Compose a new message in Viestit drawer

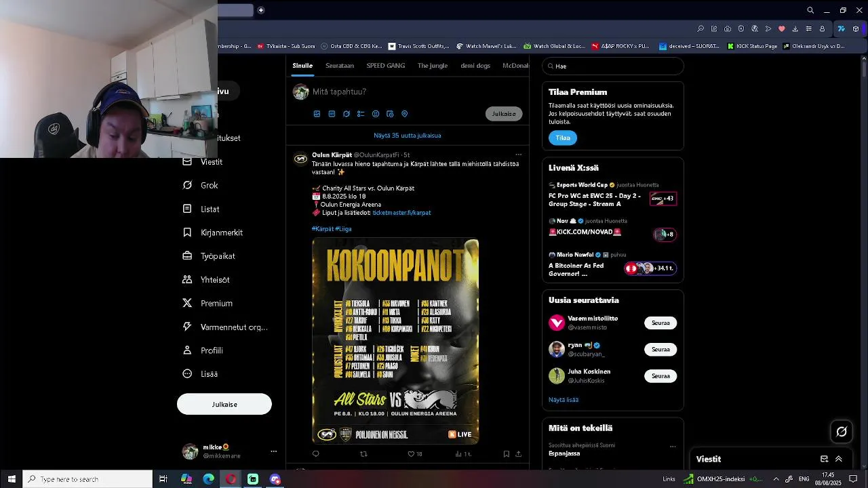point(825,459)
